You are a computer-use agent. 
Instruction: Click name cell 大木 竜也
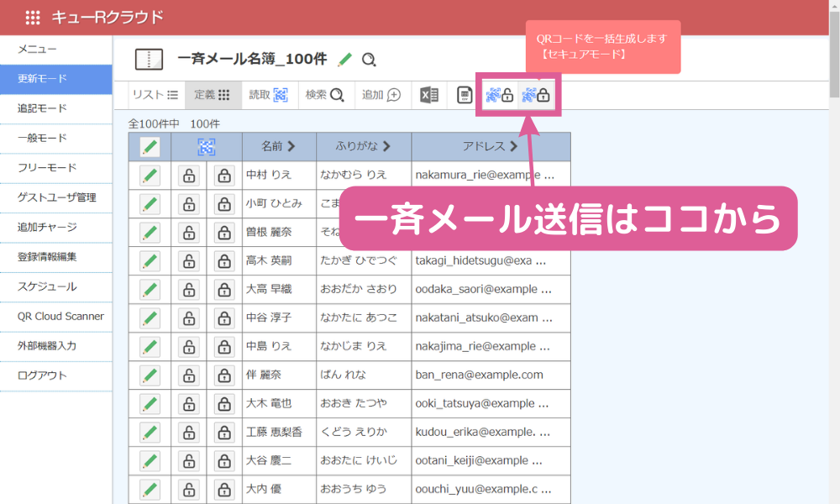269,403
